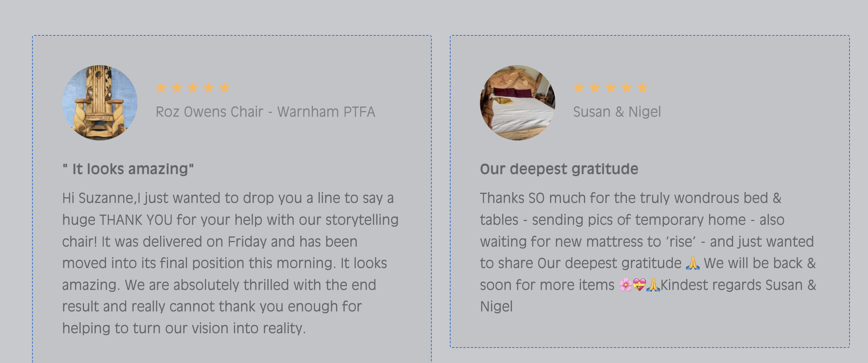This screenshot has width=868, height=363.
Task: Select the heading 'It looks amazing'
Action: tap(128, 169)
